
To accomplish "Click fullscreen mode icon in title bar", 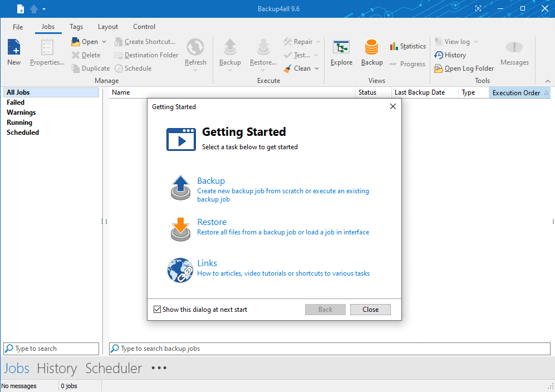I will click(478, 8).
